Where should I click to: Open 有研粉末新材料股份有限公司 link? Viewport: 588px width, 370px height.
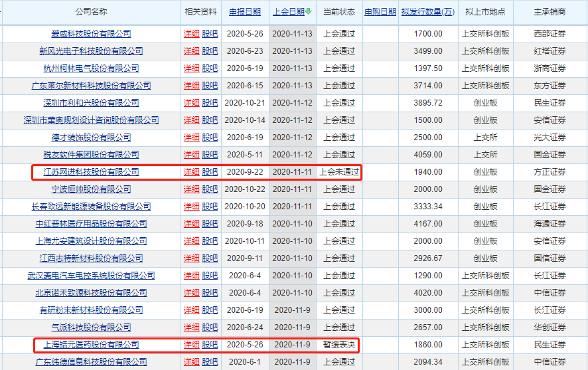[x=91, y=310]
